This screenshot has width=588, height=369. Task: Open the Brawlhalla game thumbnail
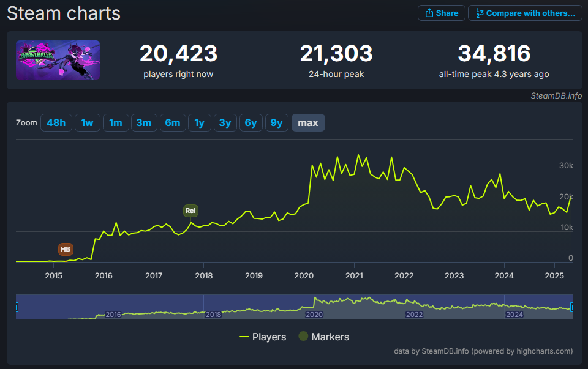pos(58,60)
